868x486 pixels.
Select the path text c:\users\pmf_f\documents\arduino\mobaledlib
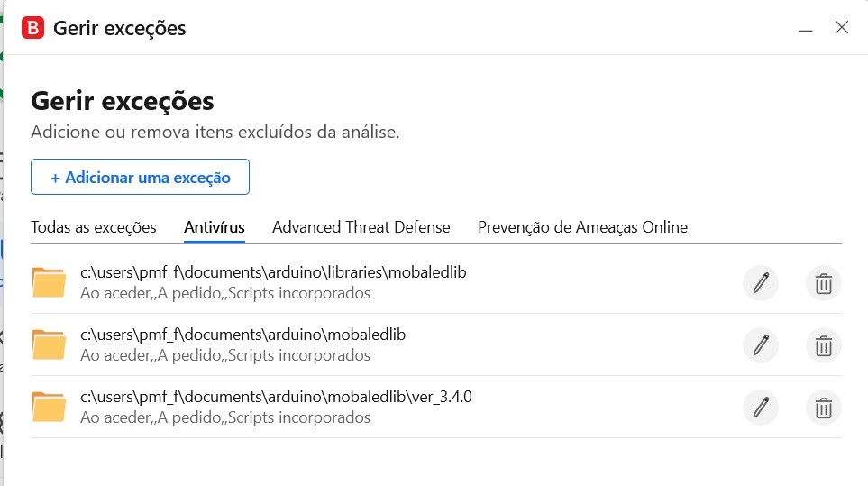243,335
